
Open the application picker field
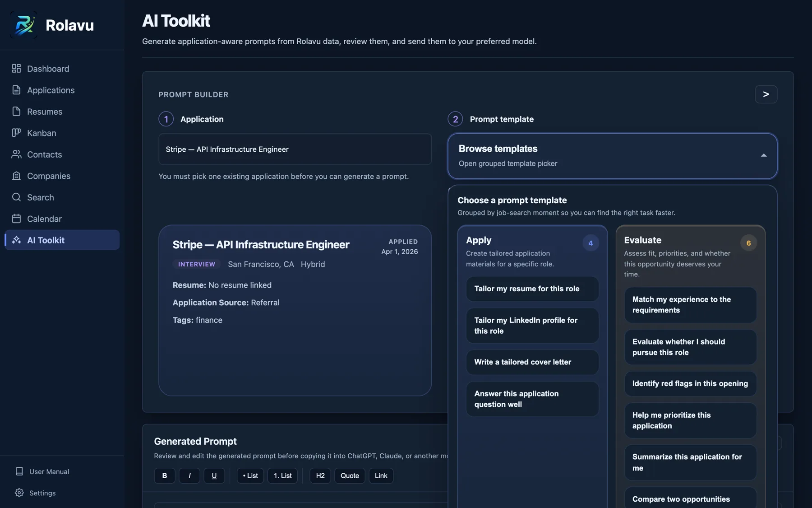tap(295, 149)
